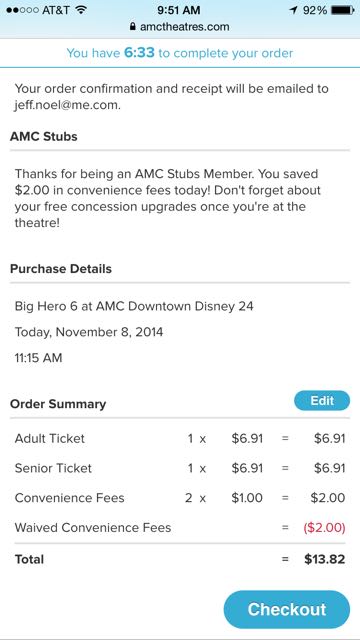
Task: Tap the 11:15 AM showtime
Action: 38,358
